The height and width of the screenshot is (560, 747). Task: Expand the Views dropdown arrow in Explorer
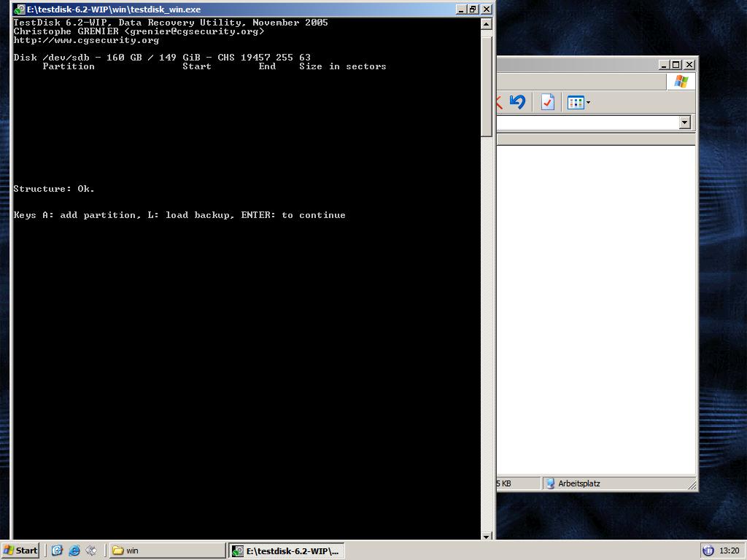click(x=589, y=102)
